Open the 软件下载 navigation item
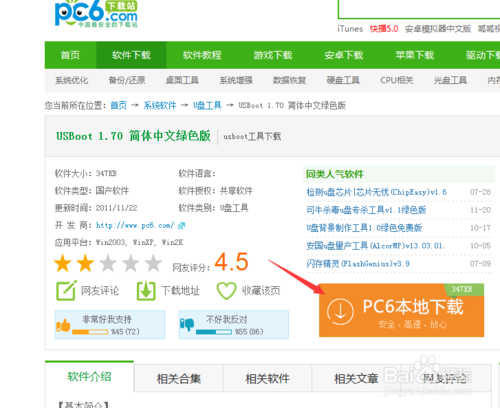This screenshot has width=500, height=408. 131,55
